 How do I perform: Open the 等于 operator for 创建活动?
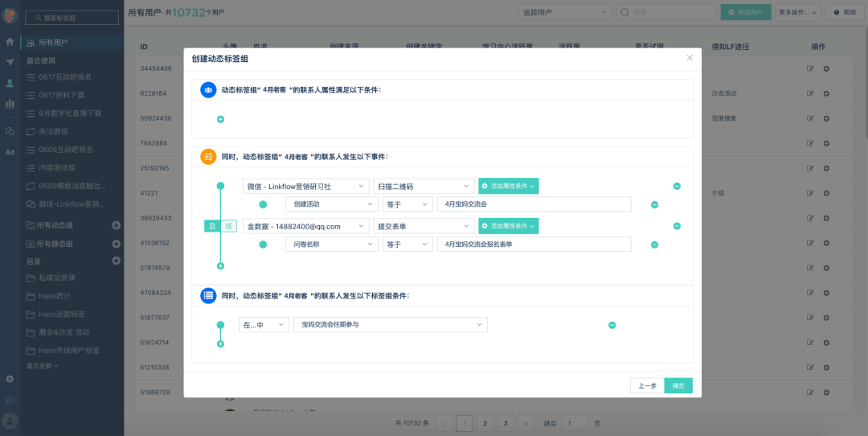(407, 204)
